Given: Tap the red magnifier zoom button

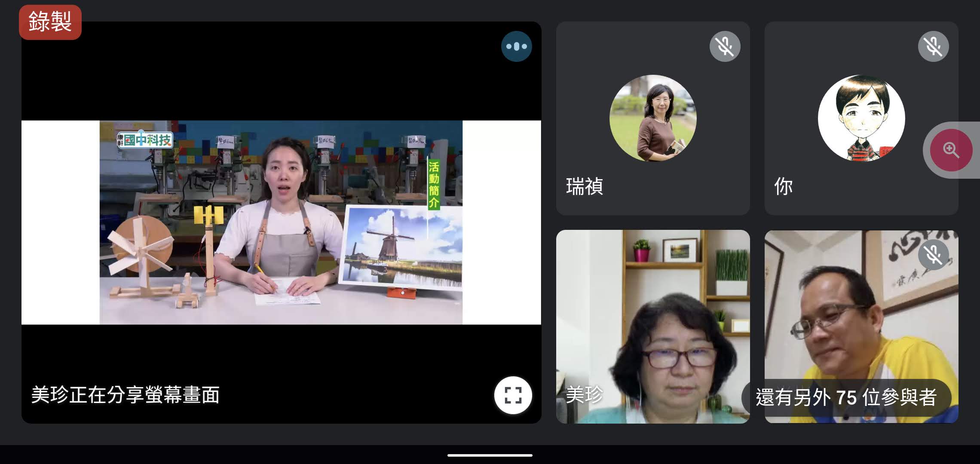Looking at the screenshot, I should coord(951,150).
